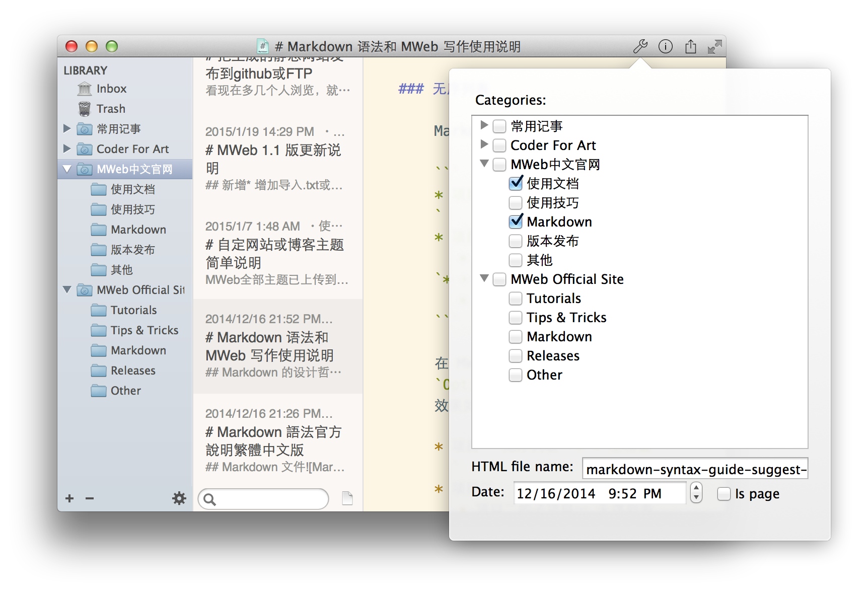Expand the Coder For Art category in popover

pyautogui.click(x=484, y=145)
